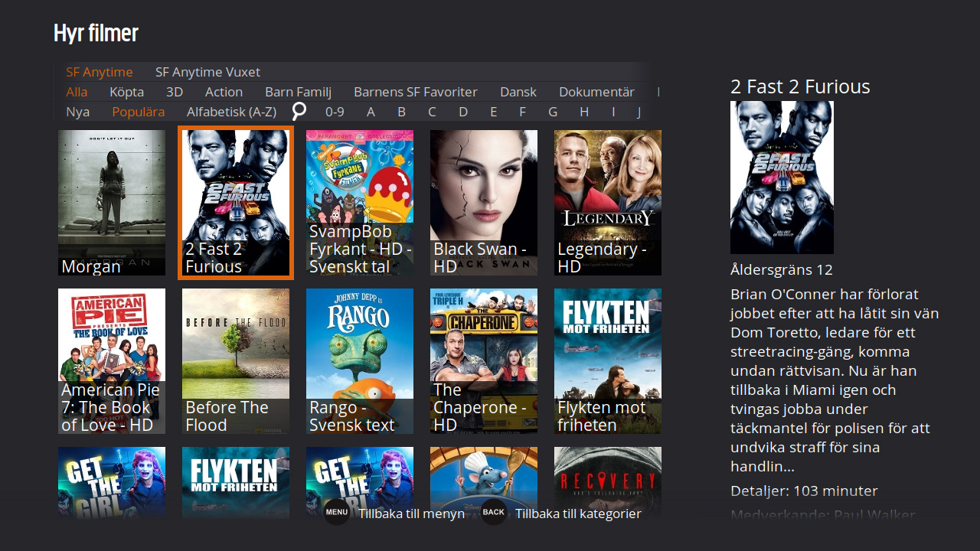Select the Dansk category

[518, 92]
